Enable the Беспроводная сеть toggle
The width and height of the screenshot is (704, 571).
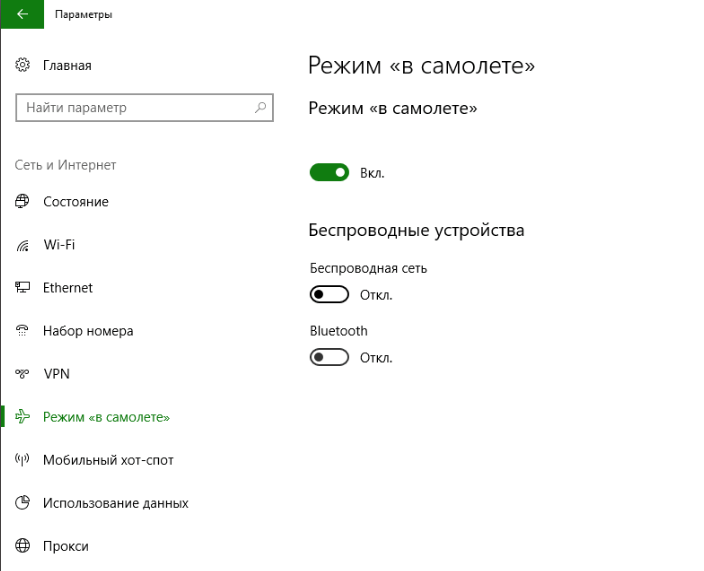click(329, 294)
